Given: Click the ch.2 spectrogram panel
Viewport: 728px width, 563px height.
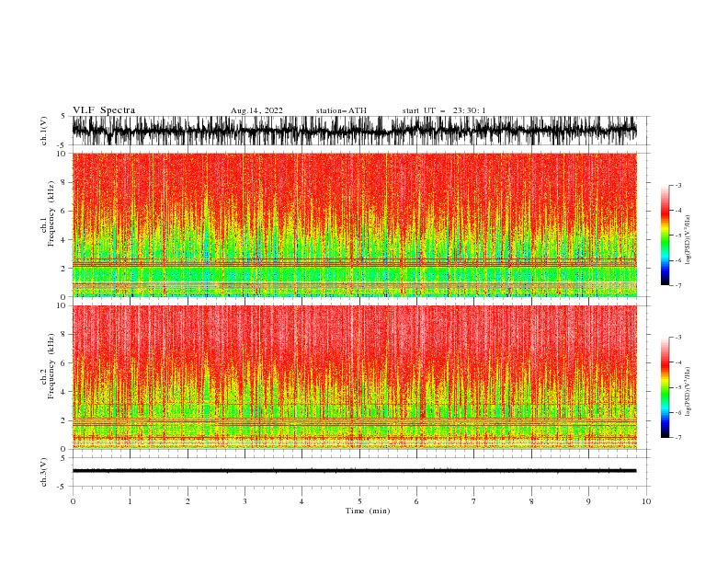Looking at the screenshot, I should [x=355, y=377].
